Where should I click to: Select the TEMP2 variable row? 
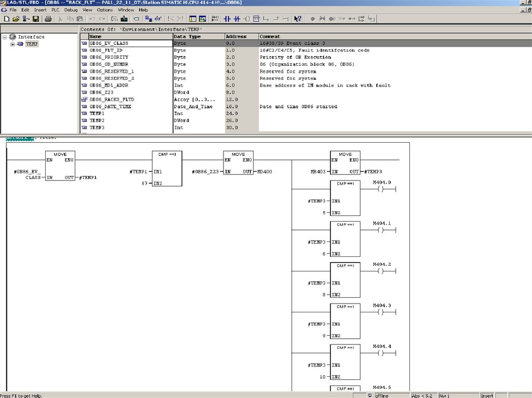click(306, 121)
